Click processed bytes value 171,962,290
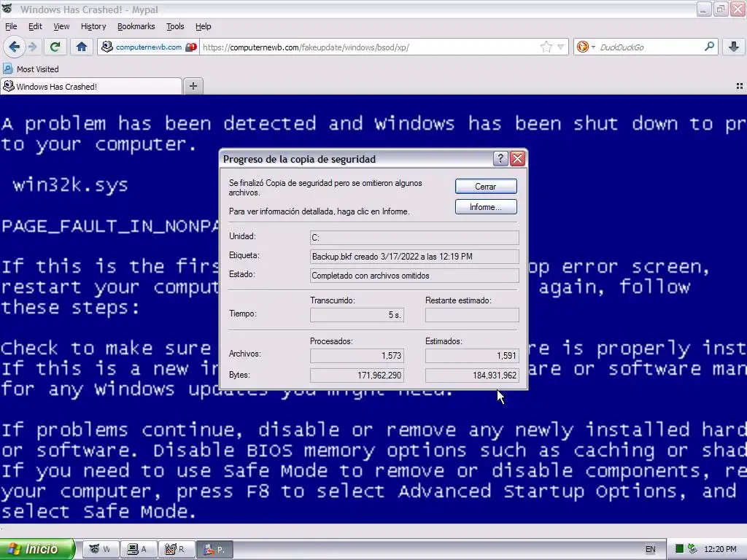 pos(357,376)
